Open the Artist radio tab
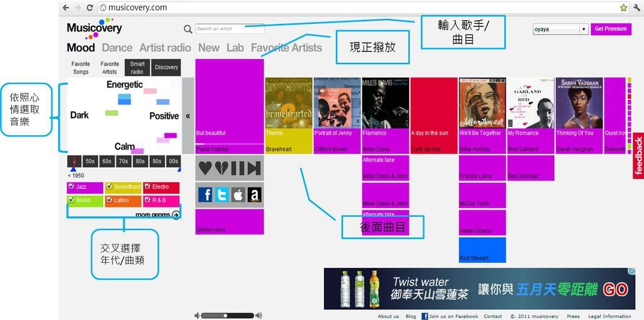The height and width of the screenshot is (320, 644). [165, 48]
